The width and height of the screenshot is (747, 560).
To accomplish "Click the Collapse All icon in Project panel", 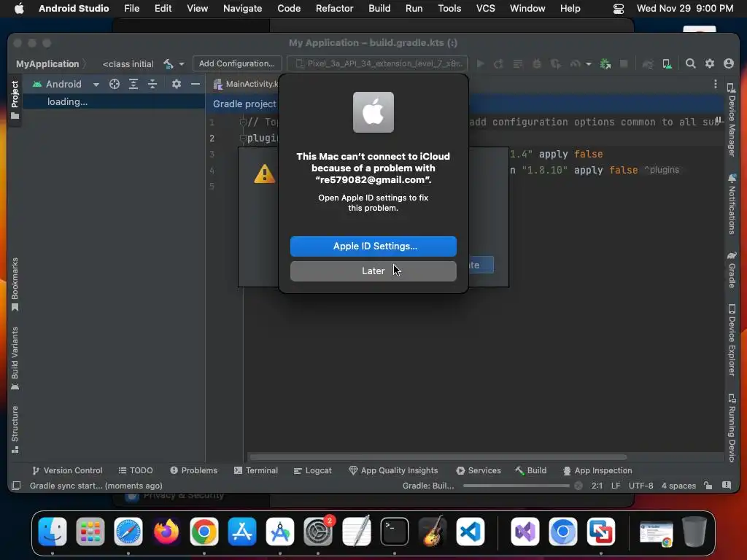I will (152, 85).
